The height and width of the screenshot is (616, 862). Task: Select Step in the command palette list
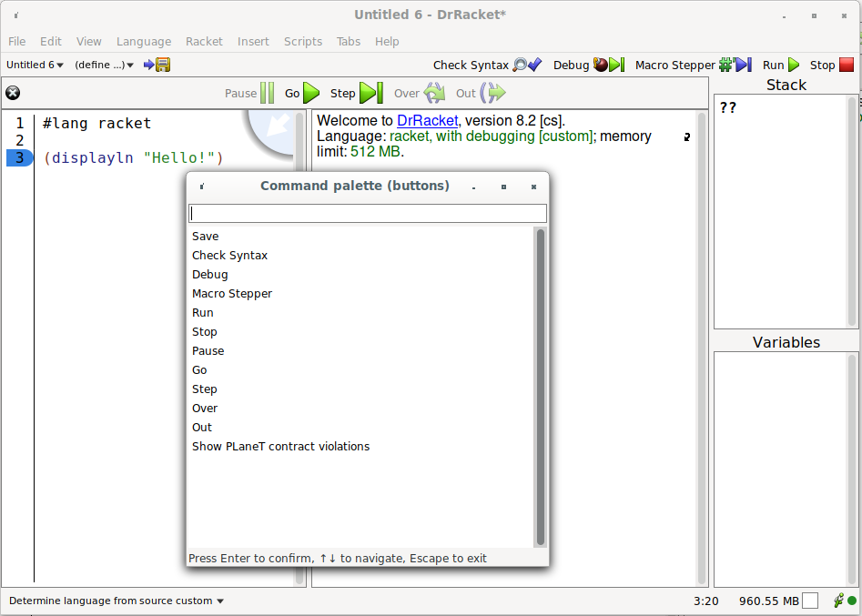pos(360,389)
